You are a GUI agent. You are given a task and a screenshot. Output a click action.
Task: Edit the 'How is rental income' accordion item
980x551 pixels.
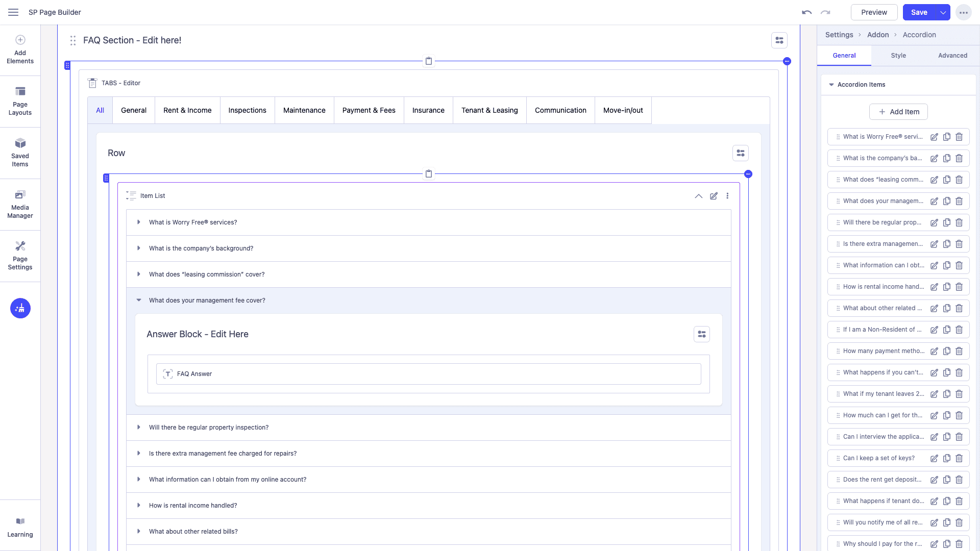tap(934, 287)
